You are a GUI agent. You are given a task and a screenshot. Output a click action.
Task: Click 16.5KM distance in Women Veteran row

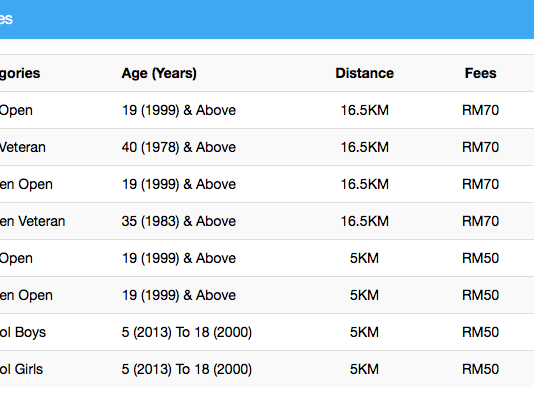tap(364, 221)
